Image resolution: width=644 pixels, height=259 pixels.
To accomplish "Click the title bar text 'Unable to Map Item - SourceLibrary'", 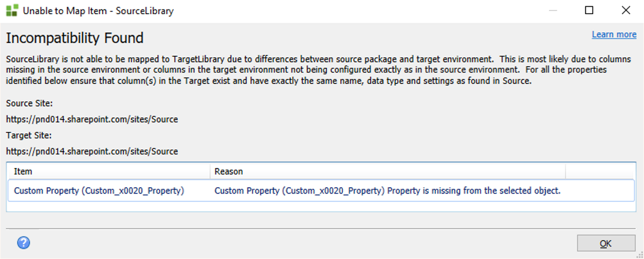I will tap(98, 11).
